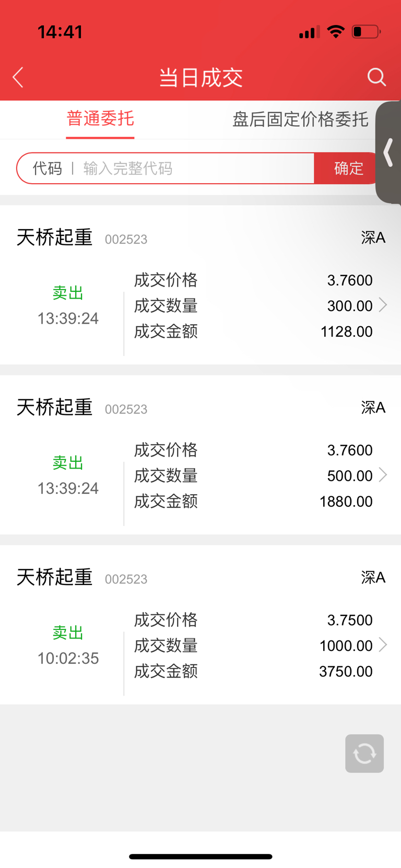Check the Wi-Fi status icon
This screenshot has height=868, width=401.
(336, 32)
